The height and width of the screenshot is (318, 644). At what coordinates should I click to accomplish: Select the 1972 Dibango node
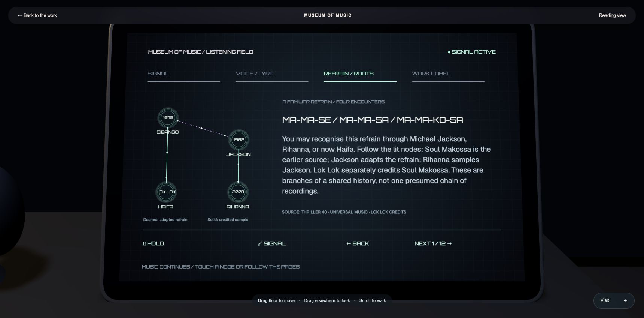pyautogui.click(x=168, y=118)
